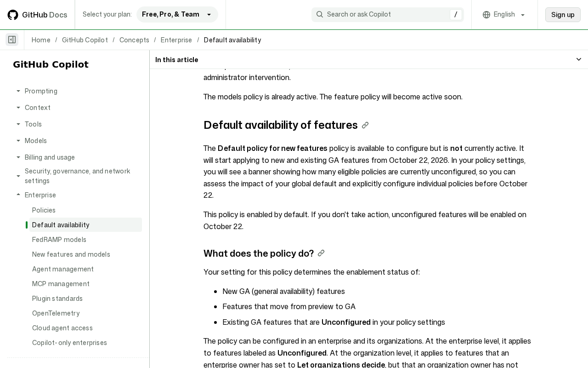
Task: Click the GitHub octocat logo
Action: (x=13, y=15)
